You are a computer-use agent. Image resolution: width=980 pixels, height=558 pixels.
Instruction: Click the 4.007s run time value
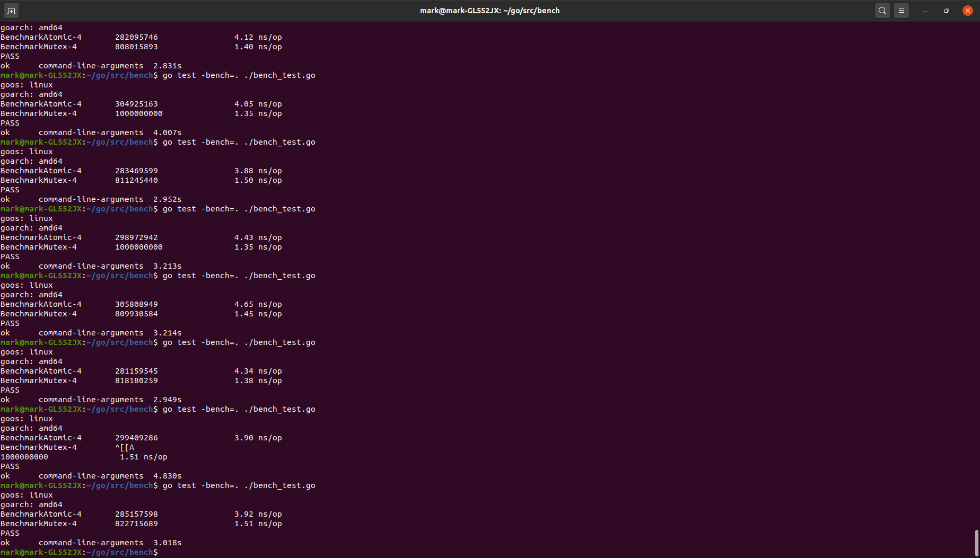[167, 132]
